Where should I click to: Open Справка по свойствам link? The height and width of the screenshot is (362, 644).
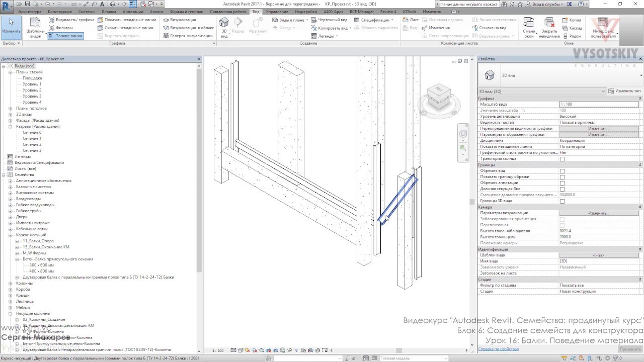pyautogui.click(x=499, y=349)
